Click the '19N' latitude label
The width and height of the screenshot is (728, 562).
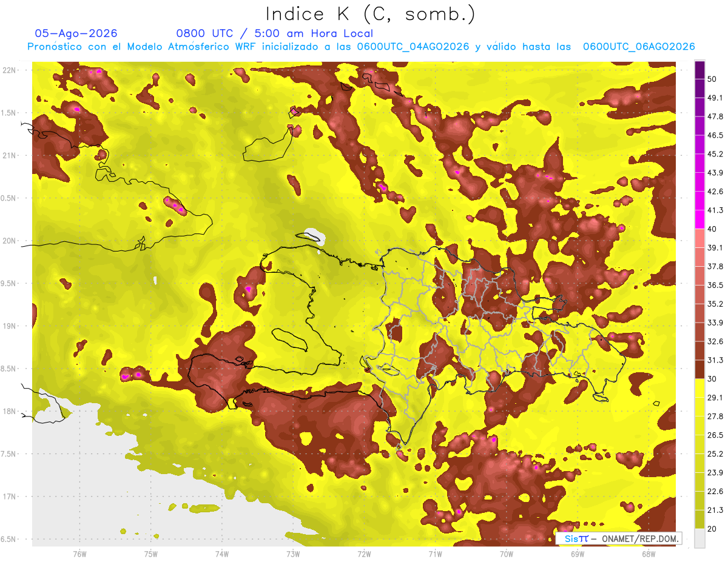(10, 326)
